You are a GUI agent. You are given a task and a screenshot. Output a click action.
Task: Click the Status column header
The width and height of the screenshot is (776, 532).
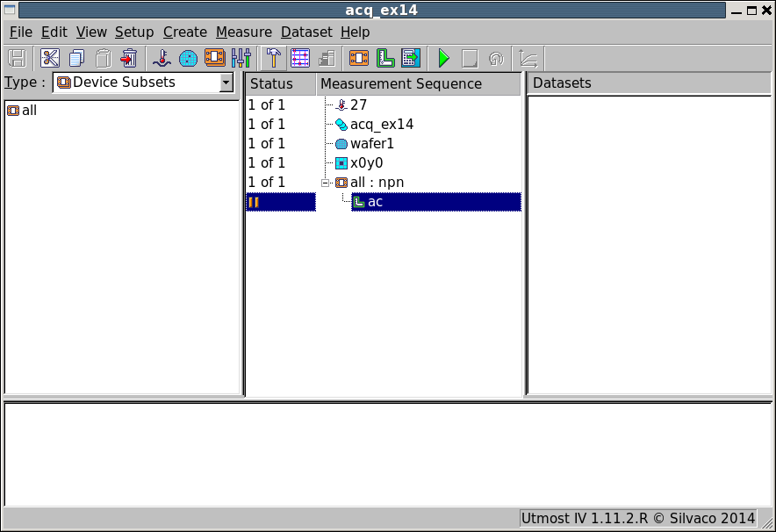point(281,83)
